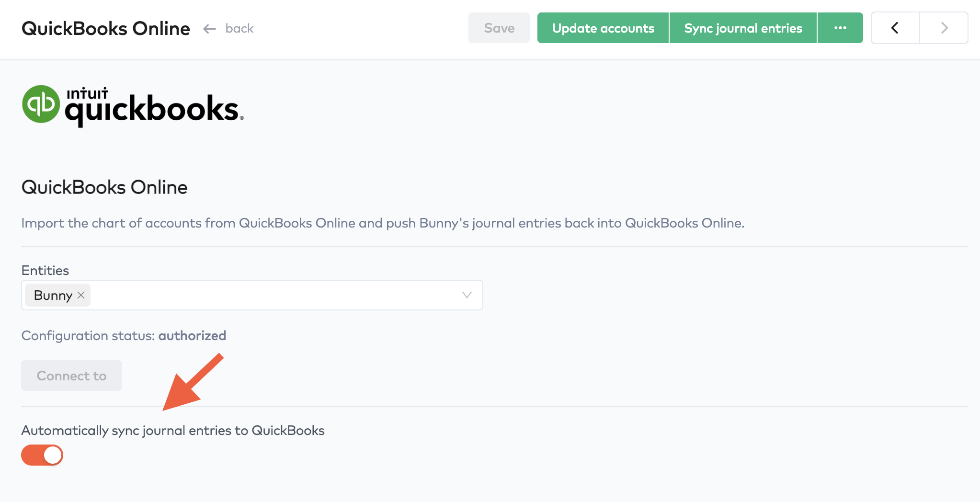Click the 'Import the chart of accounts' description
This screenshot has width=980, height=502.
point(383,223)
